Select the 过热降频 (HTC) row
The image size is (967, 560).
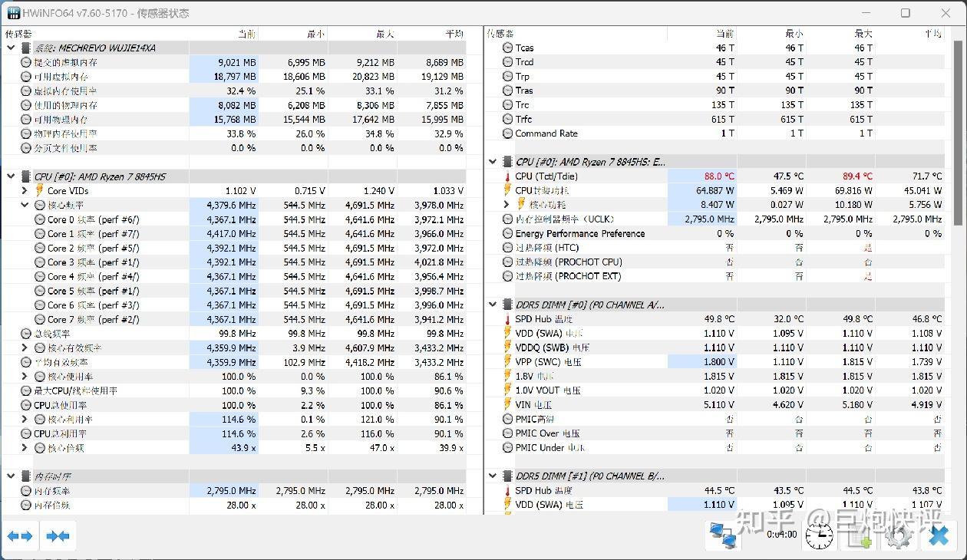coord(717,248)
